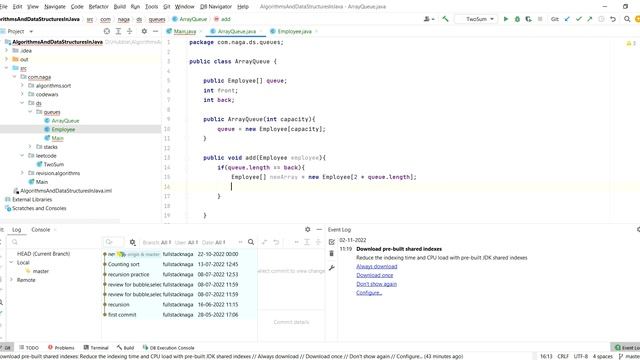This screenshot has width=640, height=360.
Task: Click the Run with Coverage icon
Action: [529, 19]
